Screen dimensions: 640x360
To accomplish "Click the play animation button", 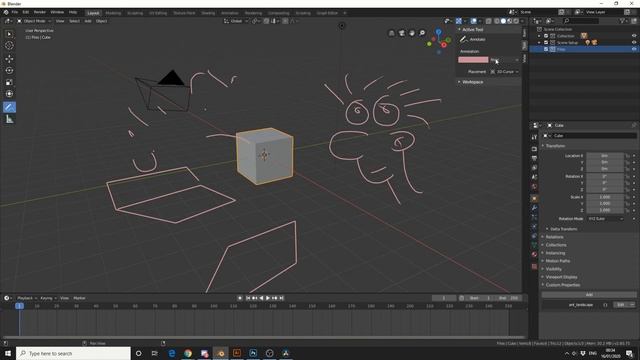I will (268, 298).
